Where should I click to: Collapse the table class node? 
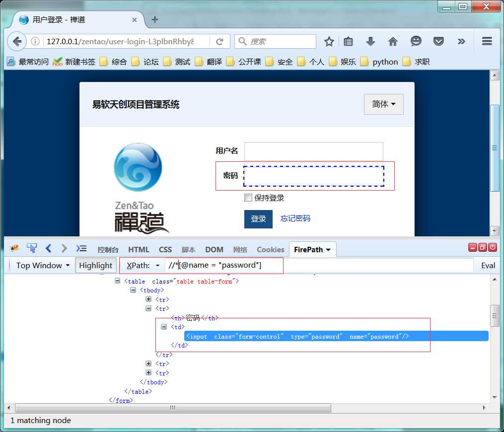pos(118,281)
